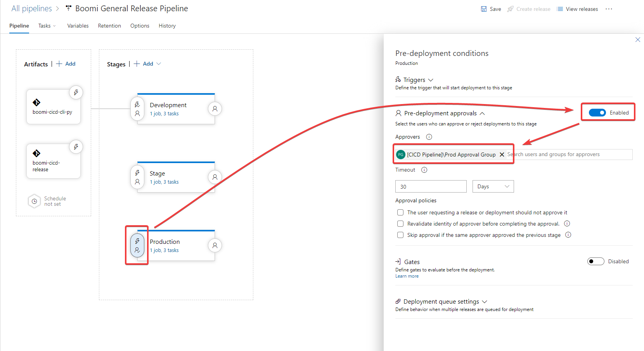Open the Tasks tab dropdown
644x351 pixels.
(x=47, y=26)
